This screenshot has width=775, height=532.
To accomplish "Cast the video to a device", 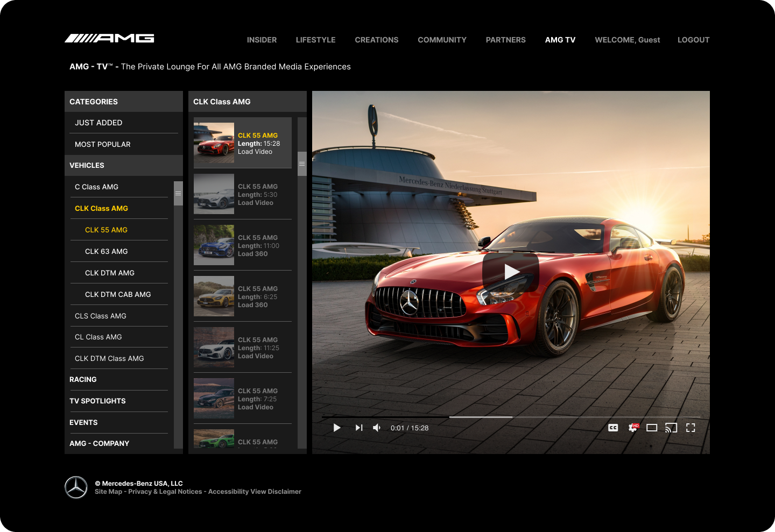I will 671,428.
